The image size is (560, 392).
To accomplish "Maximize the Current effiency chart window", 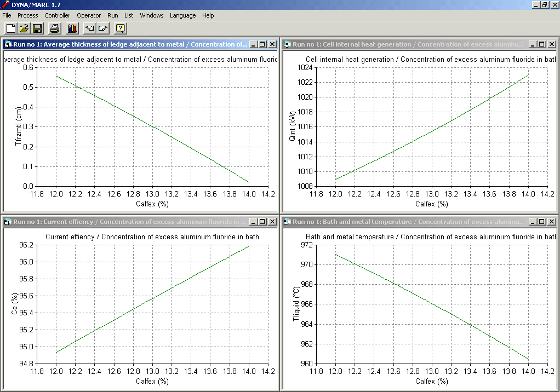I will coord(262,222).
